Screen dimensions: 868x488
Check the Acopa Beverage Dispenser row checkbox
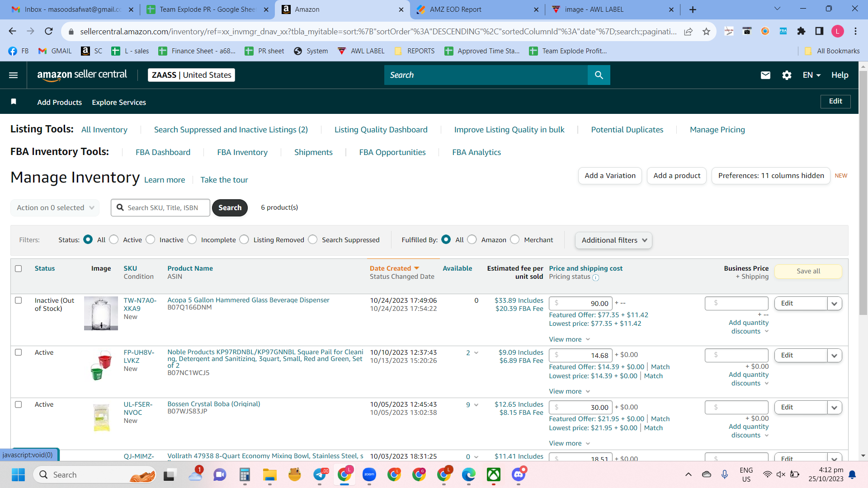tap(19, 300)
